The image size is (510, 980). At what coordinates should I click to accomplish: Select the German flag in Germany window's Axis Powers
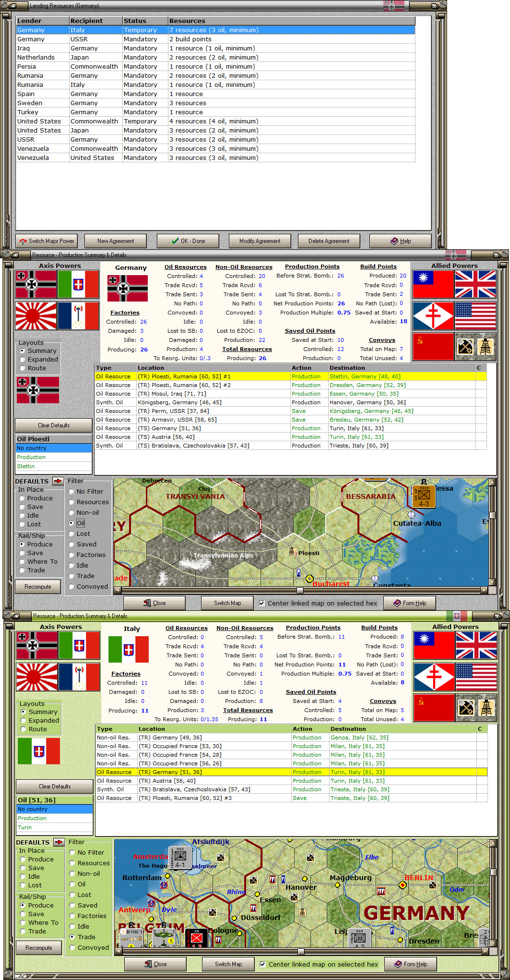point(36,284)
